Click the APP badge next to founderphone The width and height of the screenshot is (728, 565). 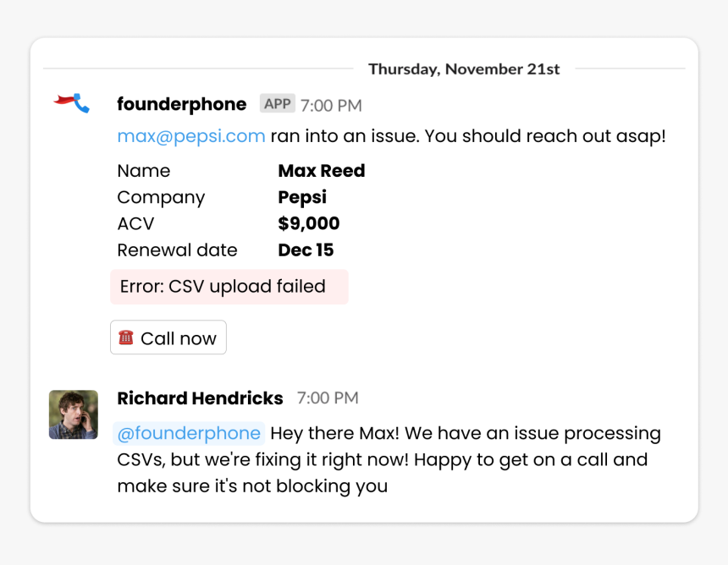(277, 103)
